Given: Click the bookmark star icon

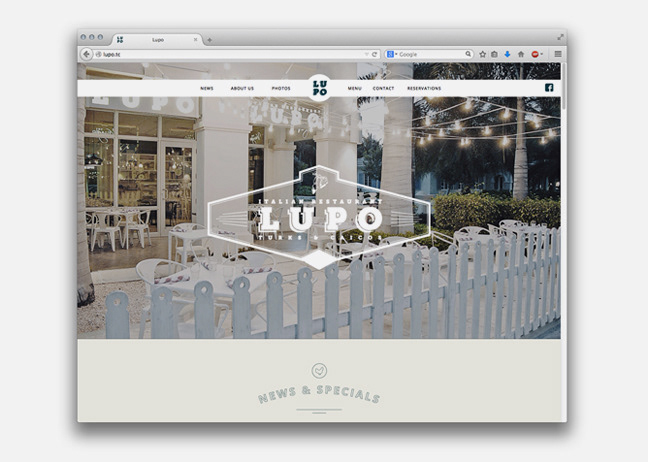Looking at the screenshot, I should pyautogui.click(x=482, y=54).
